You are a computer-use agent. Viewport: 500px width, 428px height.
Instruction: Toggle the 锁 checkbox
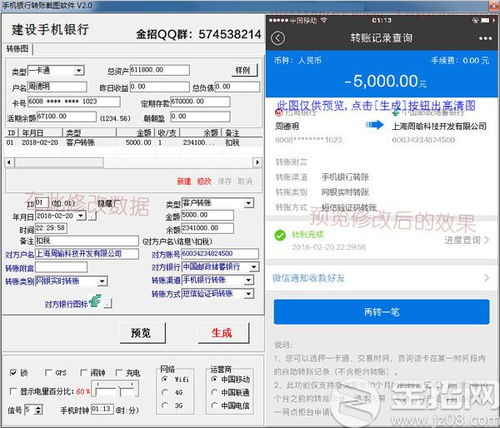pyautogui.click(x=13, y=373)
